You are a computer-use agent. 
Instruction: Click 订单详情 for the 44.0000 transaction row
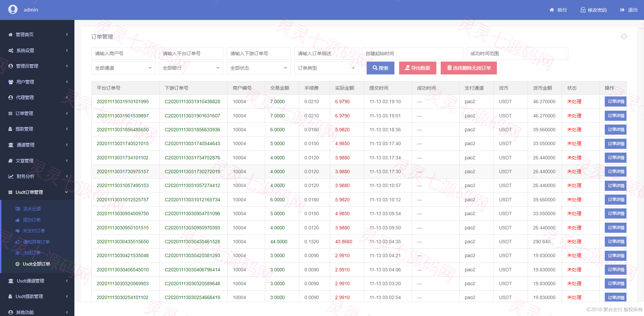click(x=616, y=242)
